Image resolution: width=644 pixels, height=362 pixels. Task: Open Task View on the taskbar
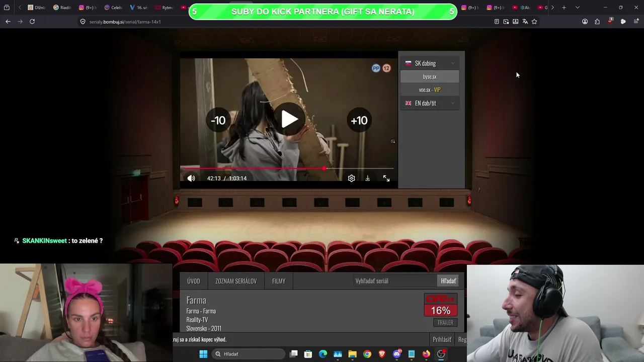pos(294,354)
